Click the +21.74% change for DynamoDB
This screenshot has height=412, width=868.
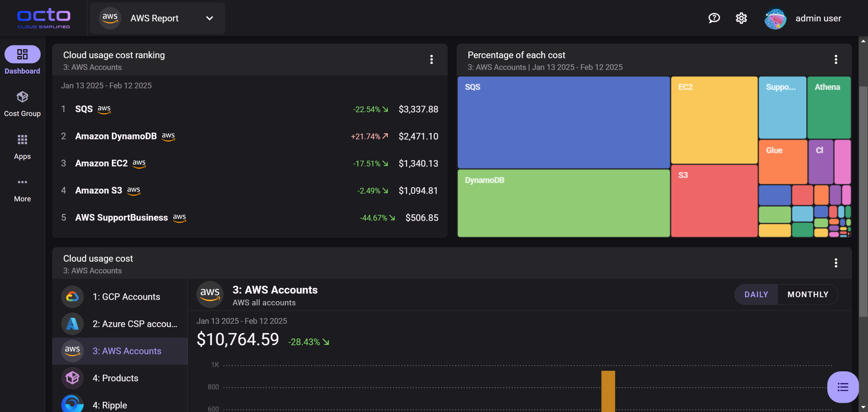[369, 136]
